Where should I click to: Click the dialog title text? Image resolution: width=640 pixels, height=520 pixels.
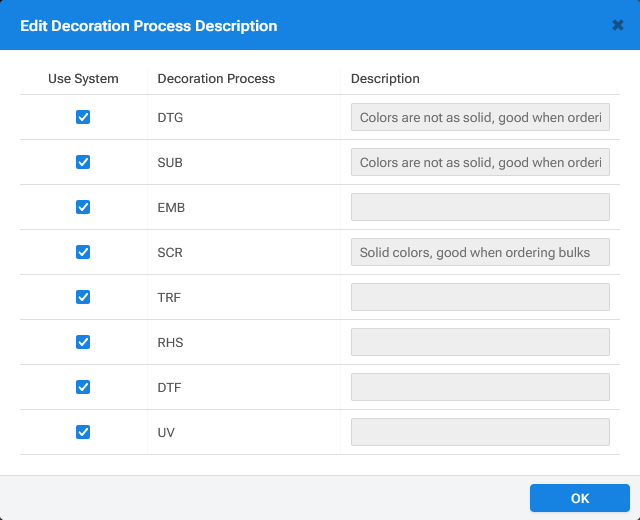[149, 26]
